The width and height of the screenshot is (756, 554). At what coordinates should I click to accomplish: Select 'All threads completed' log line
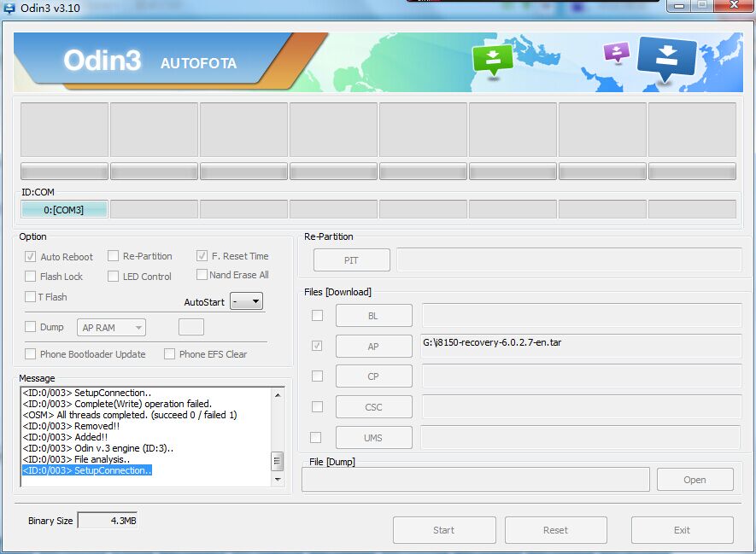coord(130,415)
